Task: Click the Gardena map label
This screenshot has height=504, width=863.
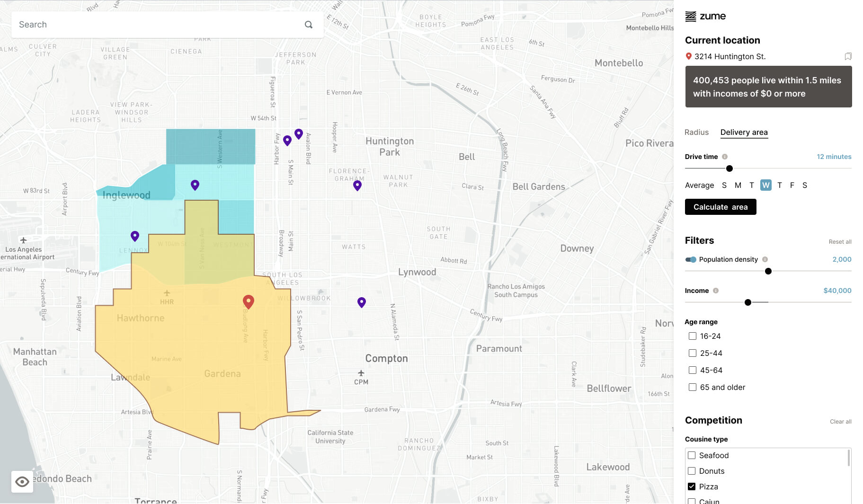Action: [222, 374]
